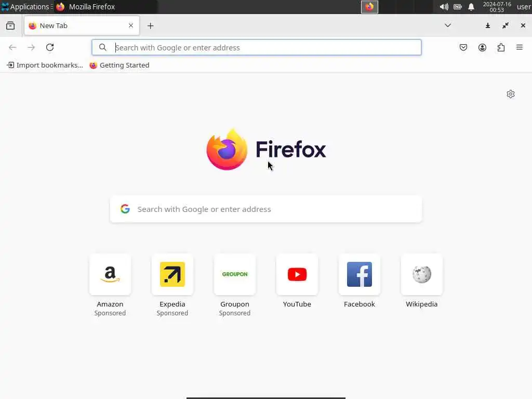Click Mozilla Firefox taskbar window button

[x=105, y=7]
